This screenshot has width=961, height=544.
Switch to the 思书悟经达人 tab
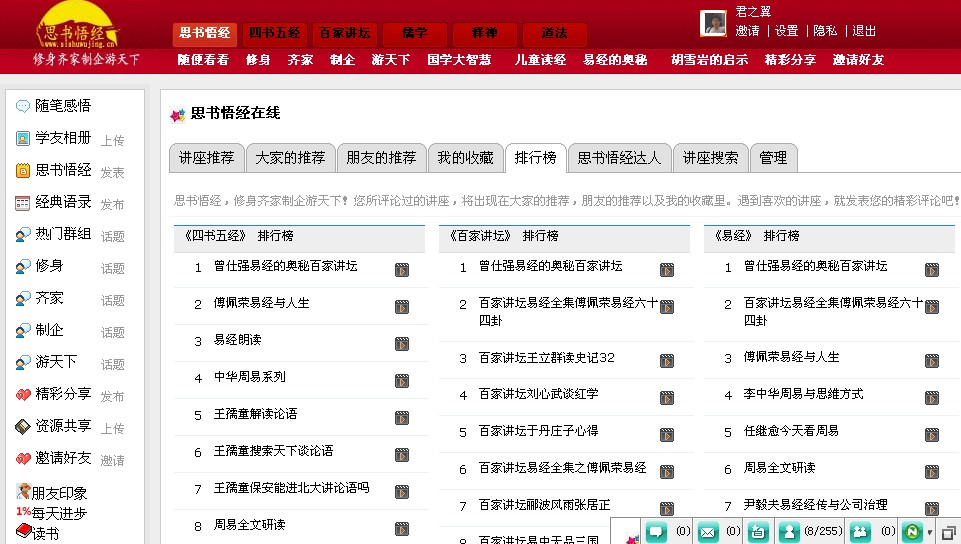point(619,158)
